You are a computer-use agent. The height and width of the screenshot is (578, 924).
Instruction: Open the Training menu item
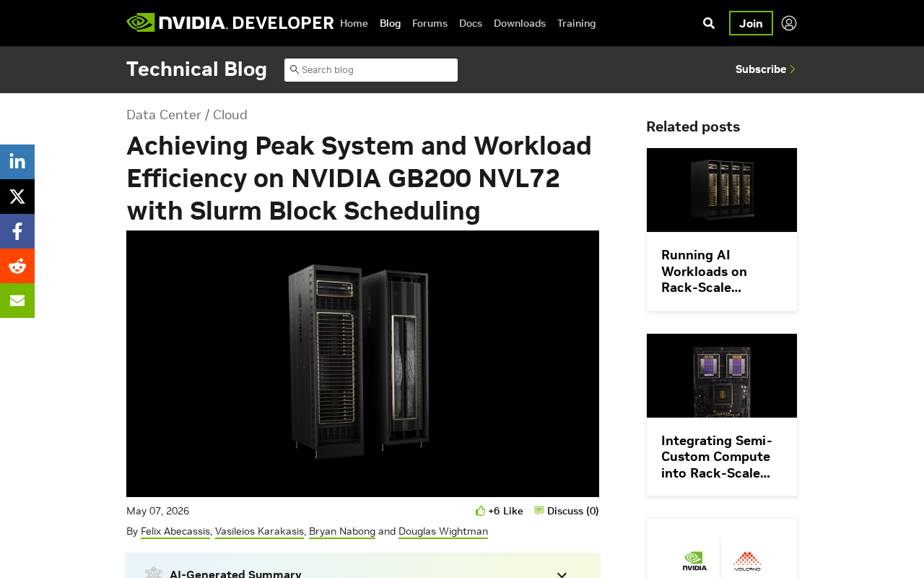point(577,23)
